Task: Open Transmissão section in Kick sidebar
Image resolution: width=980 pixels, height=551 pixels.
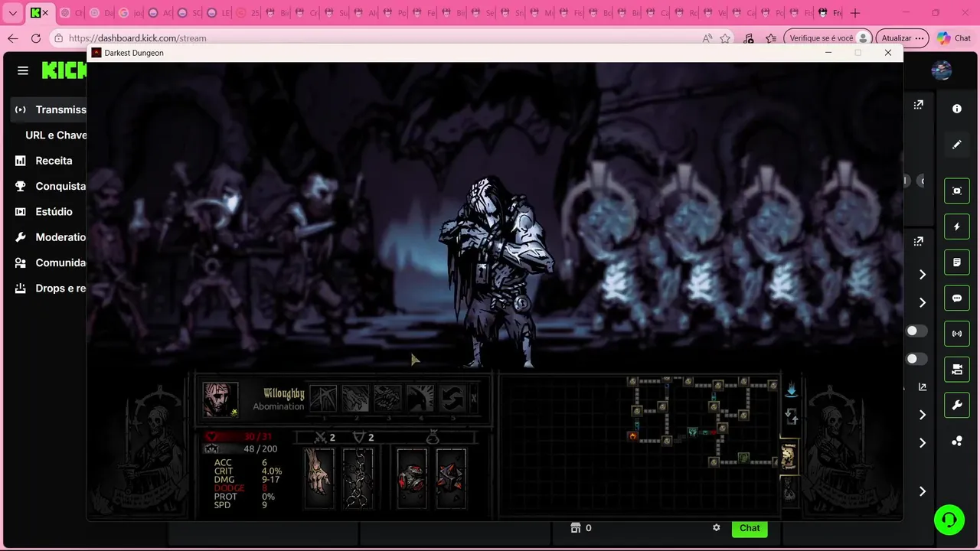Action: [x=49, y=109]
